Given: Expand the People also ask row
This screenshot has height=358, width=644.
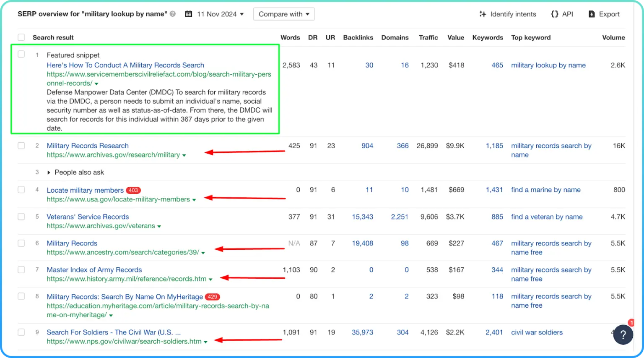Looking at the screenshot, I should (x=49, y=172).
